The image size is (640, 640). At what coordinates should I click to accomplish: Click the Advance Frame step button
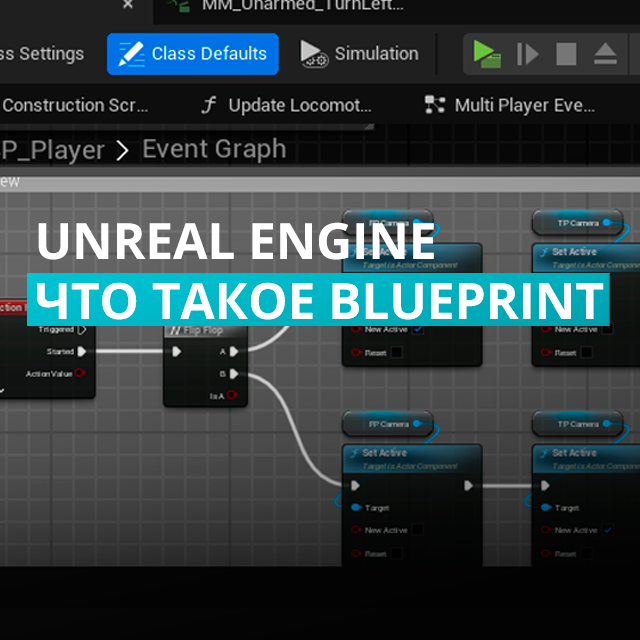pyautogui.click(x=527, y=54)
